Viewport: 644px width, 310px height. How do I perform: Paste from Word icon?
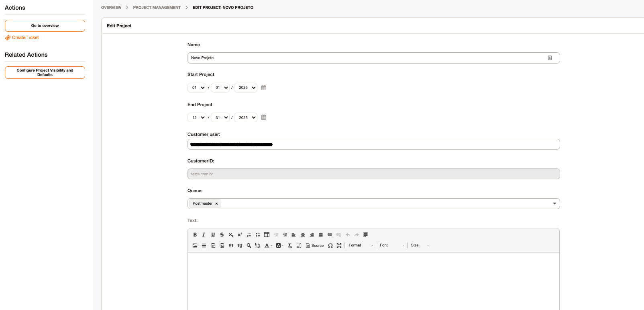pos(222,245)
